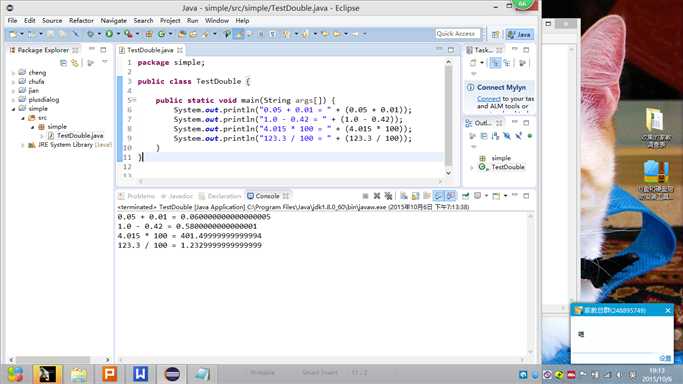This screenshot has height=384, width=683.
Task: Click the Java perspective button
Action: [x=519, y=34]
